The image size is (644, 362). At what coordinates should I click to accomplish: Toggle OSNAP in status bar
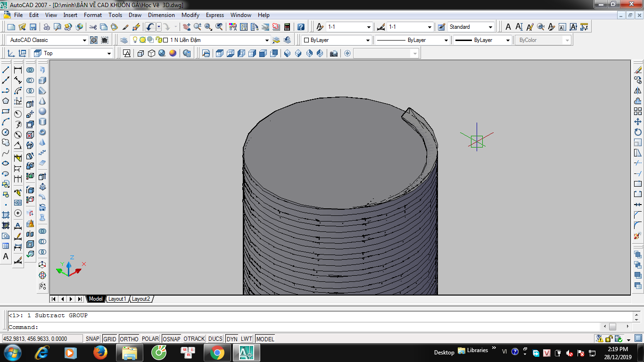172,339
